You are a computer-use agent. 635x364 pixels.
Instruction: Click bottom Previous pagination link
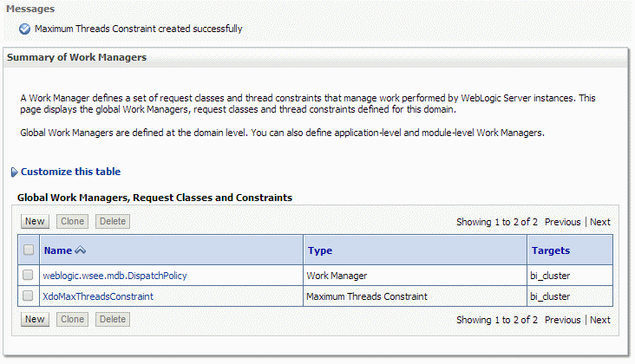tap(562, 320)
